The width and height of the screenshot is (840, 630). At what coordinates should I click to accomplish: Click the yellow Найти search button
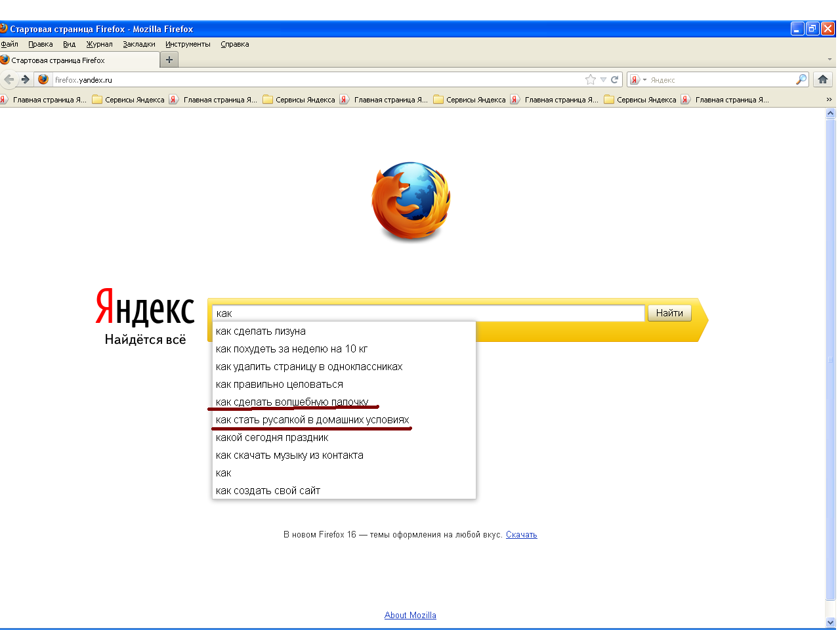(x=669, y=313)
